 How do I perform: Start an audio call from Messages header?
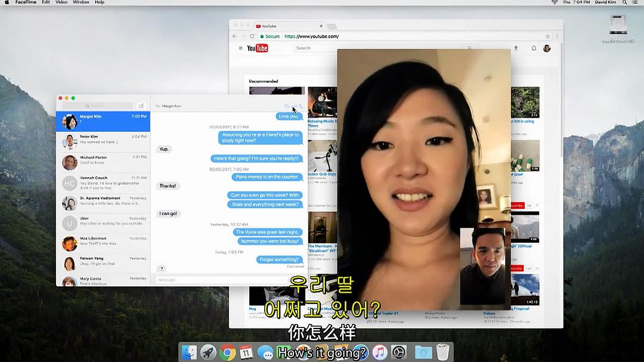pos(301,106)
